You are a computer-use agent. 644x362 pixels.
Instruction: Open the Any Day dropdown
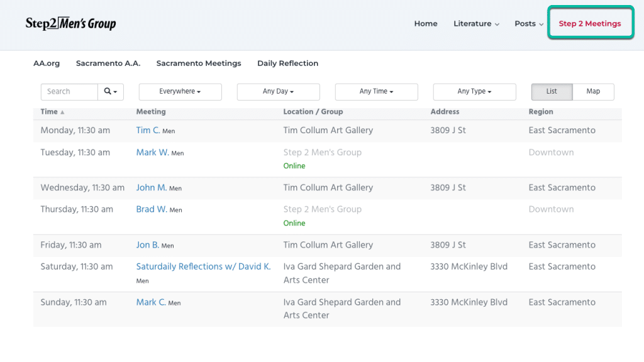pyautogui.click(x=278, y=92)
